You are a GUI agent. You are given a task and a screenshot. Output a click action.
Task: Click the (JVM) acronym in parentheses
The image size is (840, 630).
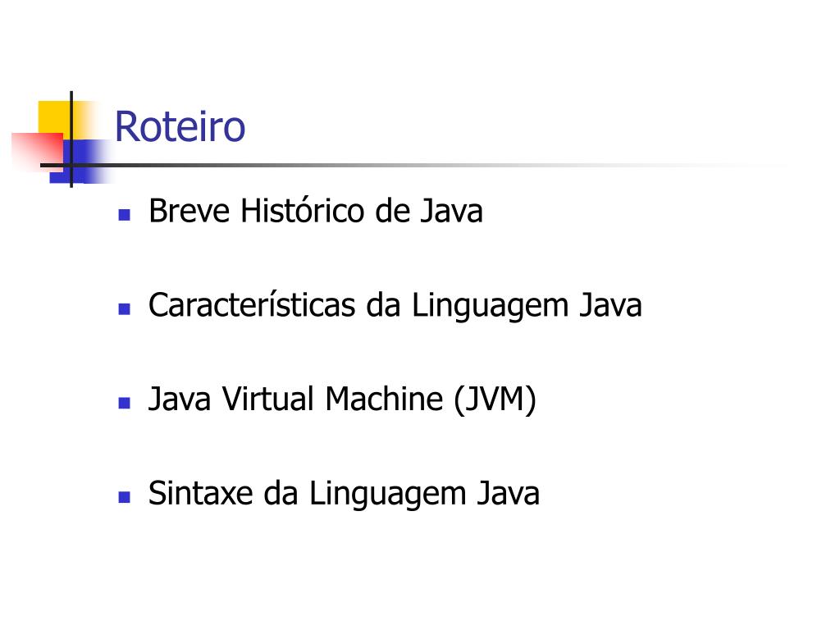pos(495,399)
